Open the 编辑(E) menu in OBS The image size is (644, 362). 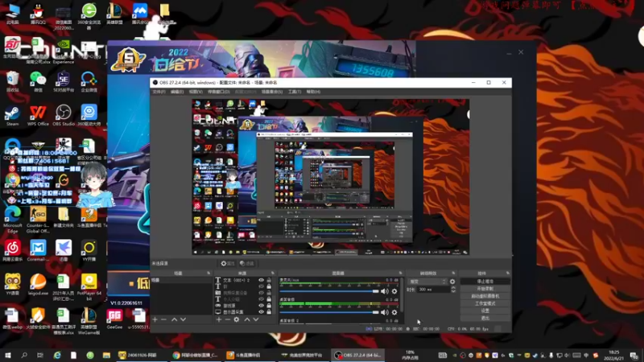[x=177, y=92]
